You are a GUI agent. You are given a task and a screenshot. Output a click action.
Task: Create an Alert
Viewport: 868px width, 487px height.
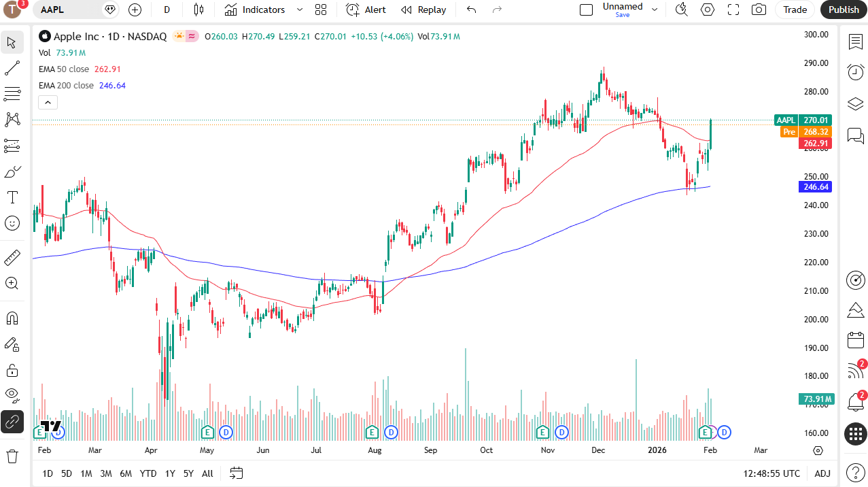coord(366,10)
